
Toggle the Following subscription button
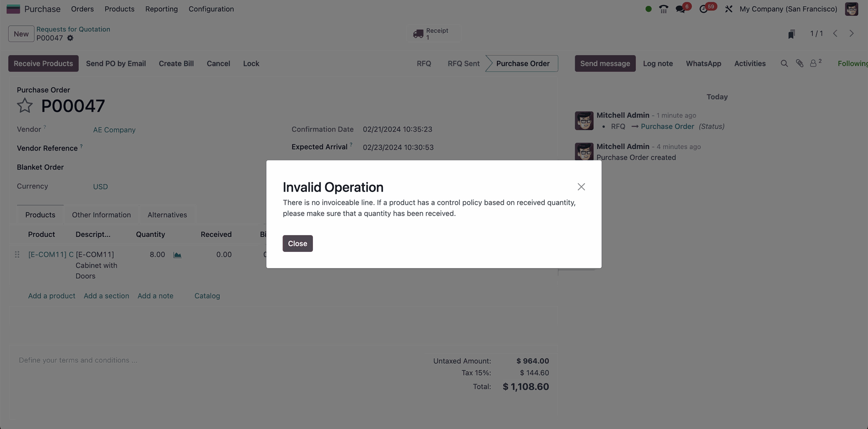852,64
